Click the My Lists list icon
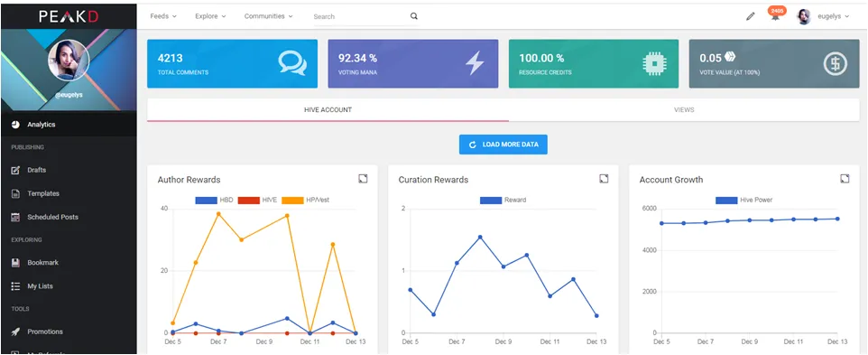This screenshot has height=355, width=868. 15,286
